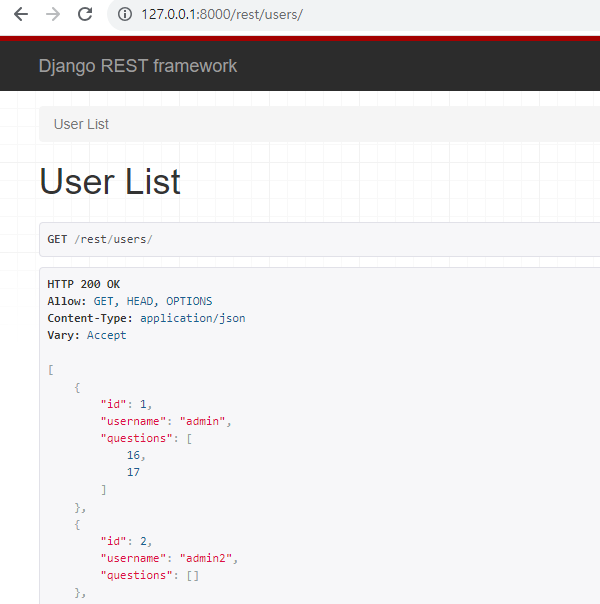Select the GET /rest/users/ request line

click(100, 239)
